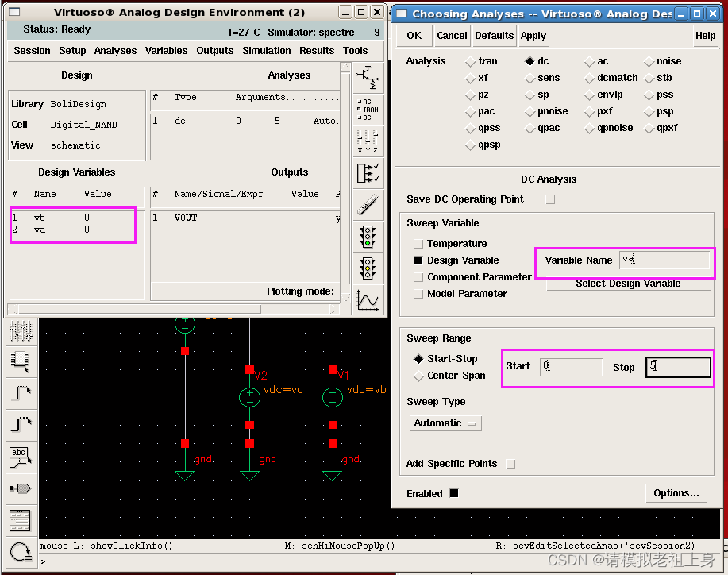Click the Edit Variables XYZ icon
Image resolution: width=728 pixels, height=575 pixels.
click(x=368, y=141)
